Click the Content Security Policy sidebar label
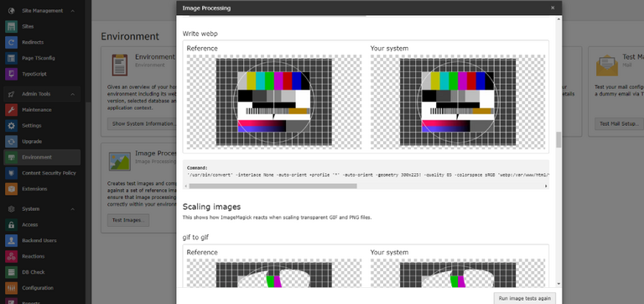This screenshot has width=644, height=304. pos(49,173)
